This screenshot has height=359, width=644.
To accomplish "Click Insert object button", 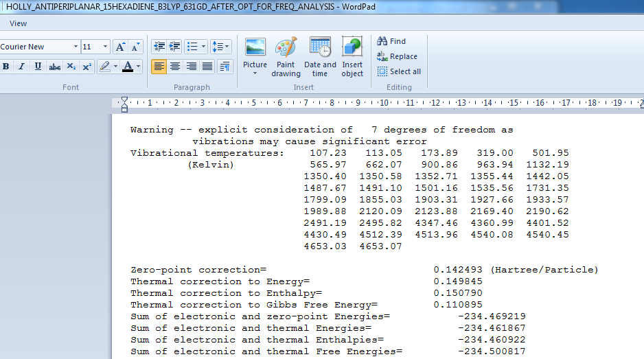I will [352, 57].
